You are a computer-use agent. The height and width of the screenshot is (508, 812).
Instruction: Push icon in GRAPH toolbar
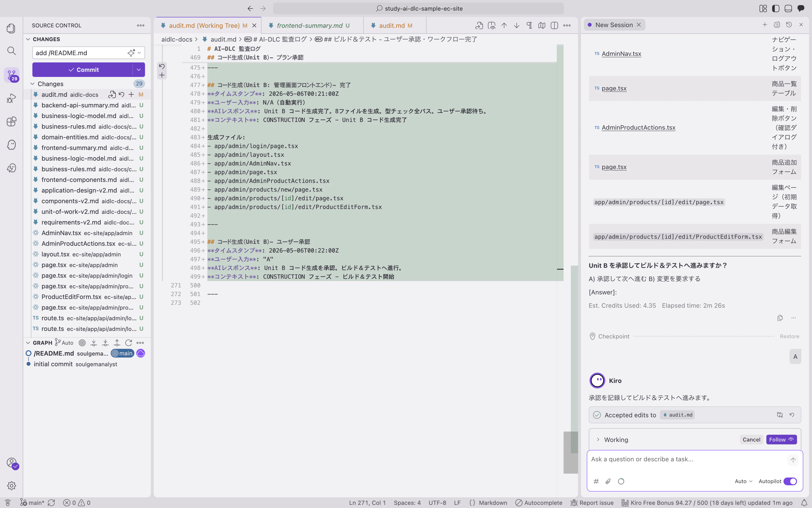point(117,343)
